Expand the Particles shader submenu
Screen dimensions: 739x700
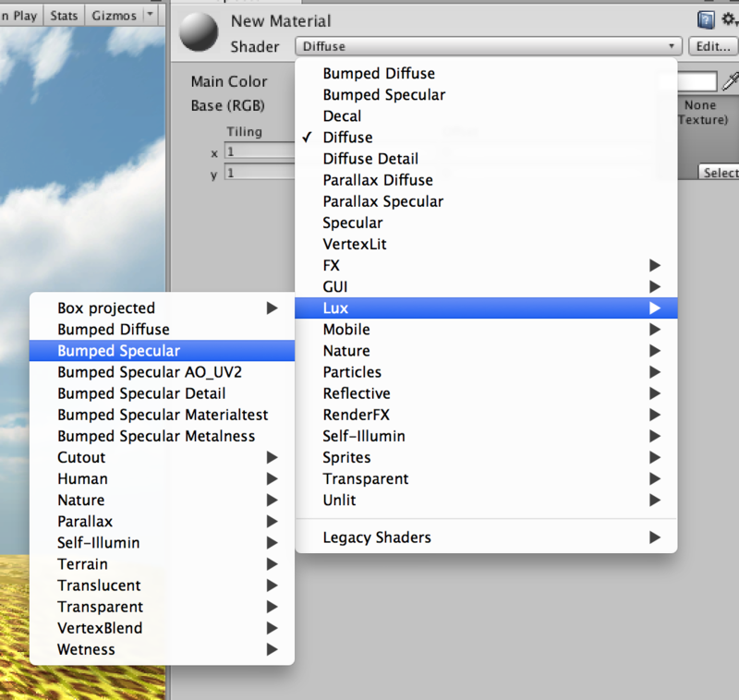pos(486,372)
